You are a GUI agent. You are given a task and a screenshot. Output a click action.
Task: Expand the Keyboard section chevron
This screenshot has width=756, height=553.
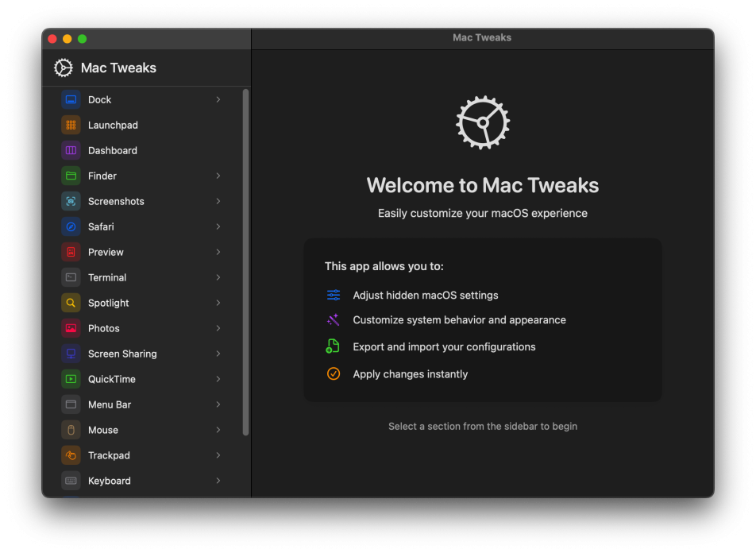click(218, 481)
